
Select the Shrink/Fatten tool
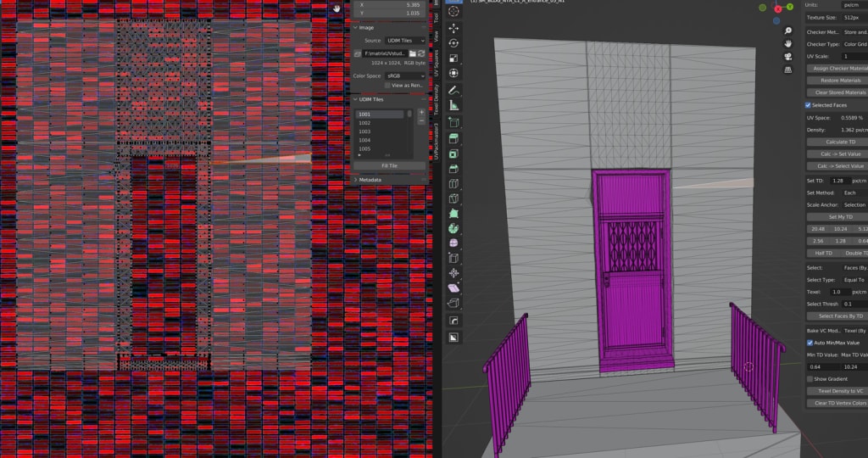pyautogui.click(x=453, y=273)
